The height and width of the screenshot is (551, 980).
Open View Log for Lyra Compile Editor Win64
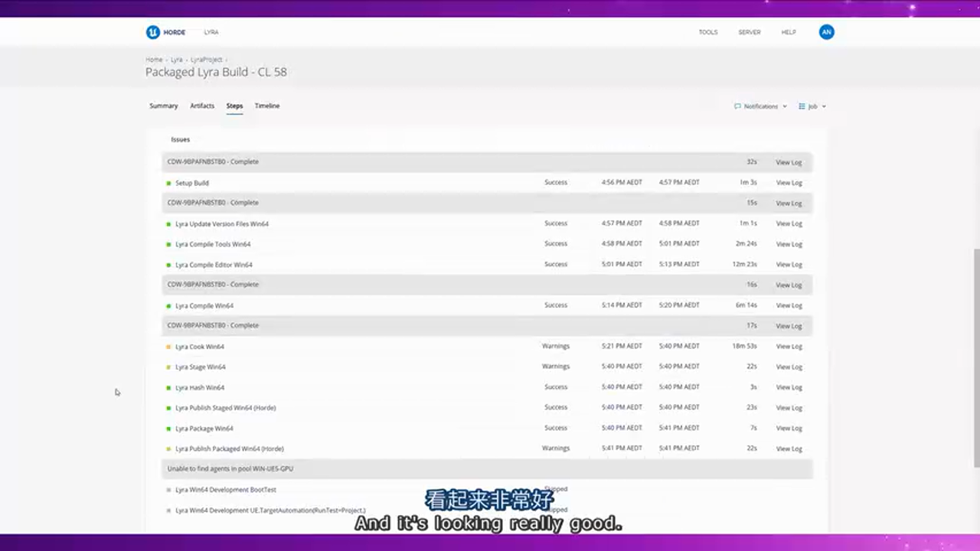tap(789, 265)
